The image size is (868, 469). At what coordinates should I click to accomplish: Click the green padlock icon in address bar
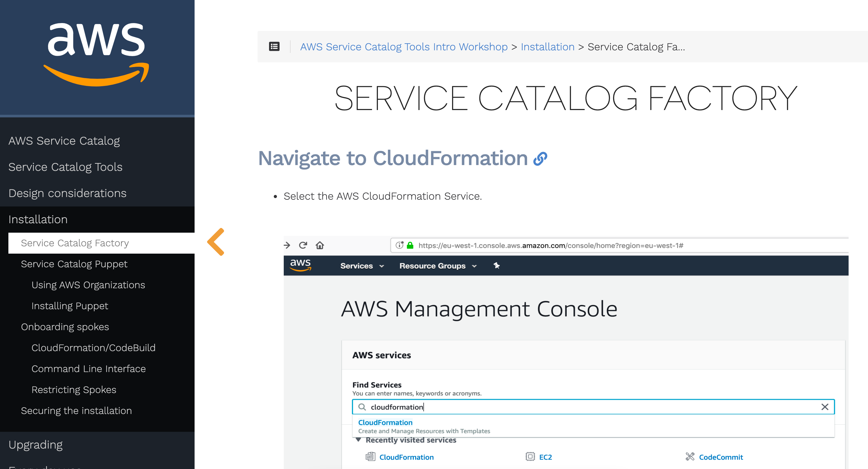pos(410,245)
